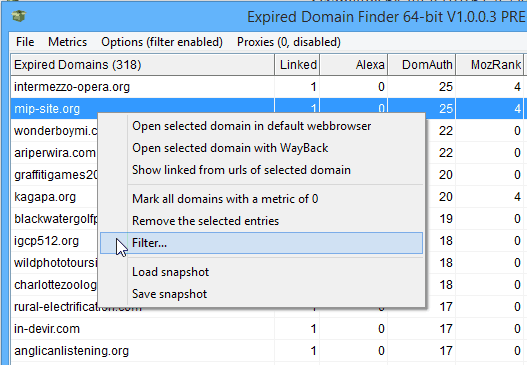Open the File menu
Screen dimensions: 527x365
25,42
